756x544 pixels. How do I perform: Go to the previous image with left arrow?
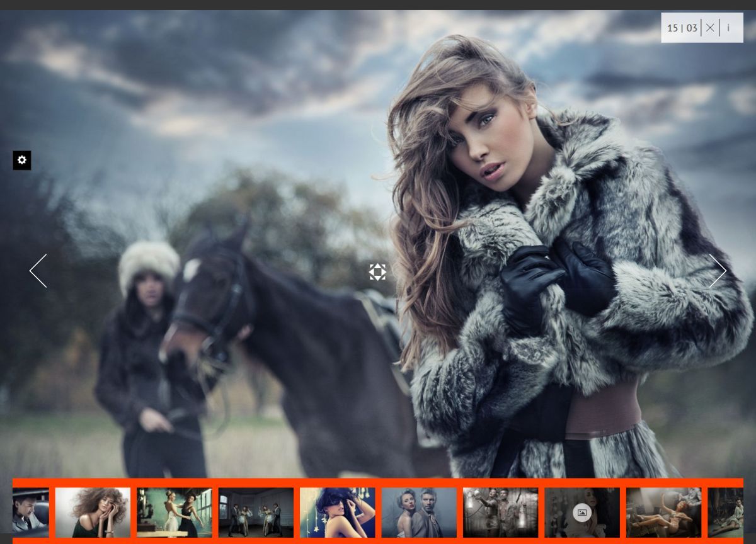coord(38,271)
